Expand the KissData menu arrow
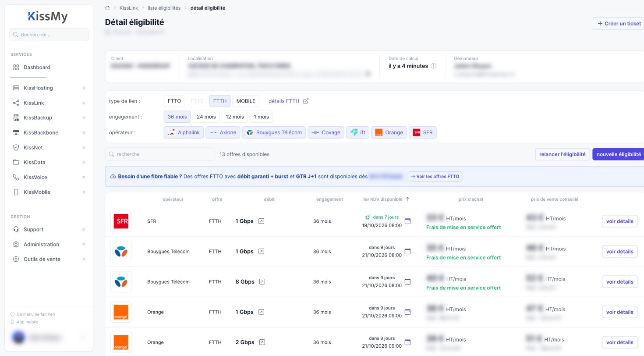Screen dimensions: 644x356 83,163
